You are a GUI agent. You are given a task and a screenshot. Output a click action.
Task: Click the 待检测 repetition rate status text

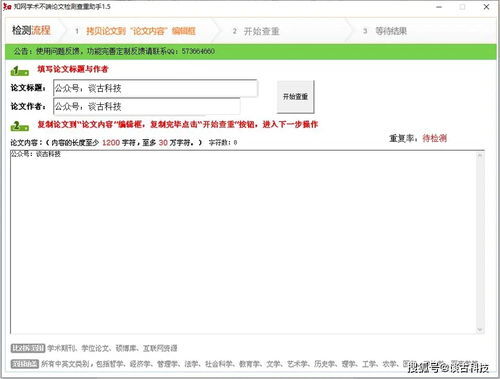coord(435,138)
